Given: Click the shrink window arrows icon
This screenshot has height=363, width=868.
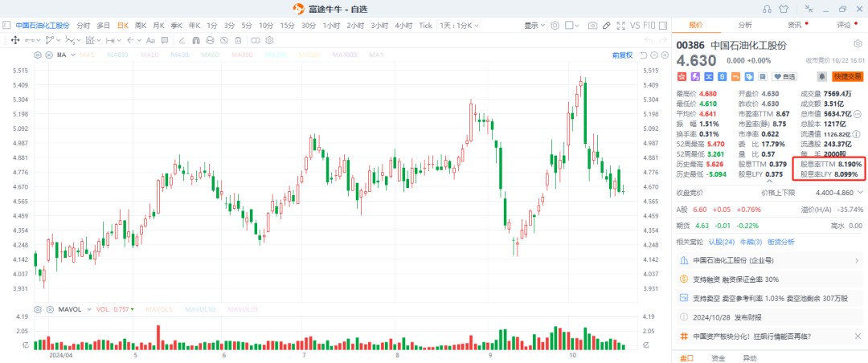Looking at the screenshot, I should pos(809,8).
